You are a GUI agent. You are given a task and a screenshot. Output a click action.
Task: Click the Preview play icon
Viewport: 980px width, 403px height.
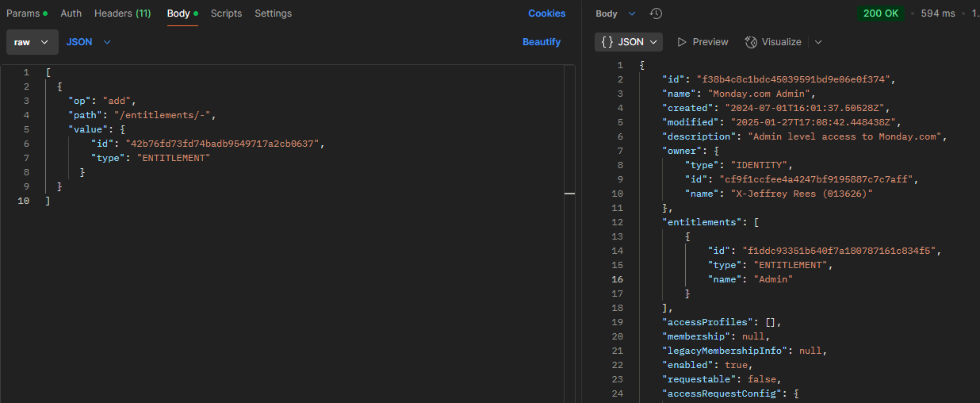click(x=682, y=42)
